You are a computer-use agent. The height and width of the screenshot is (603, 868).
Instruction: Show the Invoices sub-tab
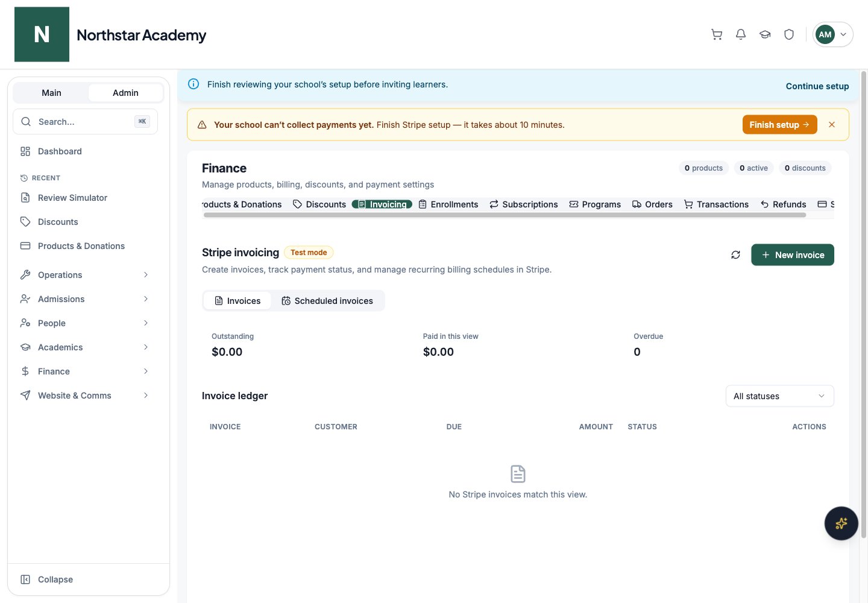[x=237, y=301]
